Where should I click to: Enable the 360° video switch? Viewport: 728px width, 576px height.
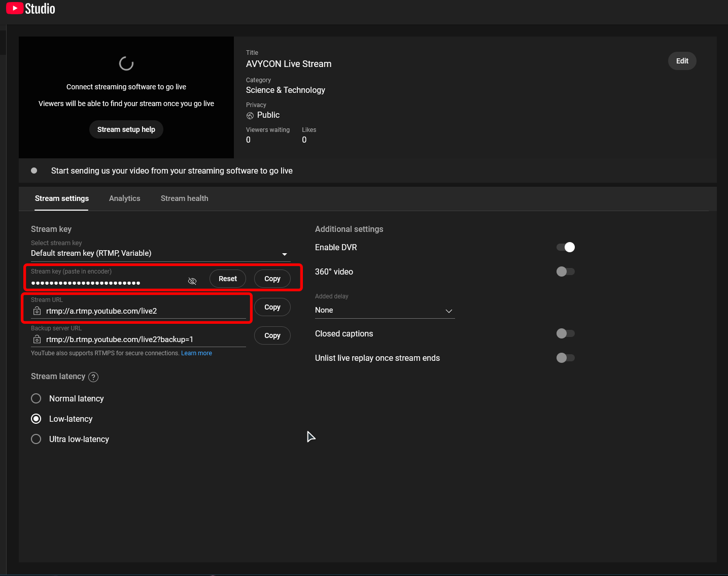coord(566,272)
